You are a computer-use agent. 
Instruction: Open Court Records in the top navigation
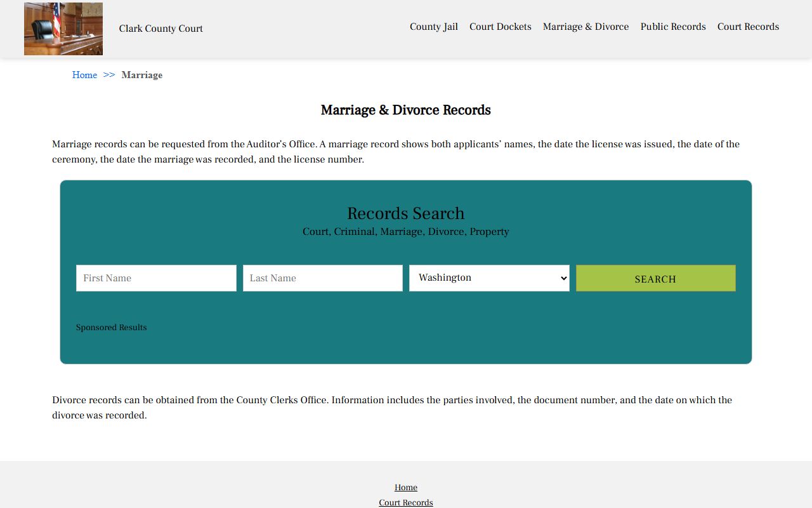[x=748, y=27]
